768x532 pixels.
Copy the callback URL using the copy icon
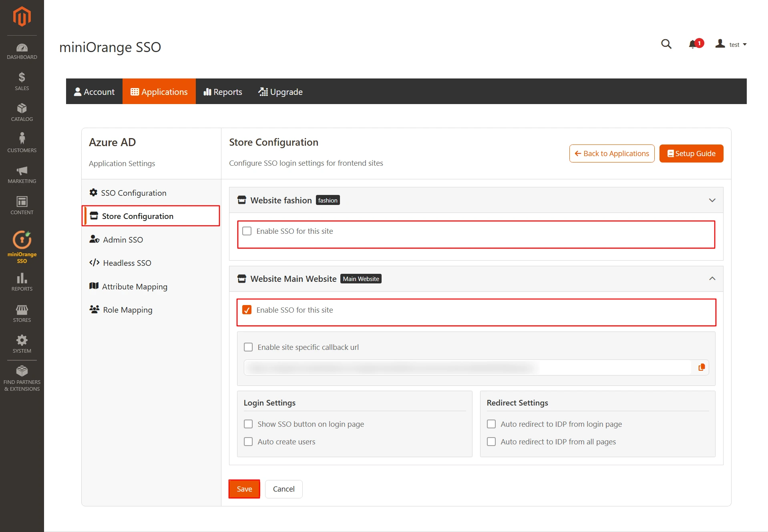pos(701,367)
